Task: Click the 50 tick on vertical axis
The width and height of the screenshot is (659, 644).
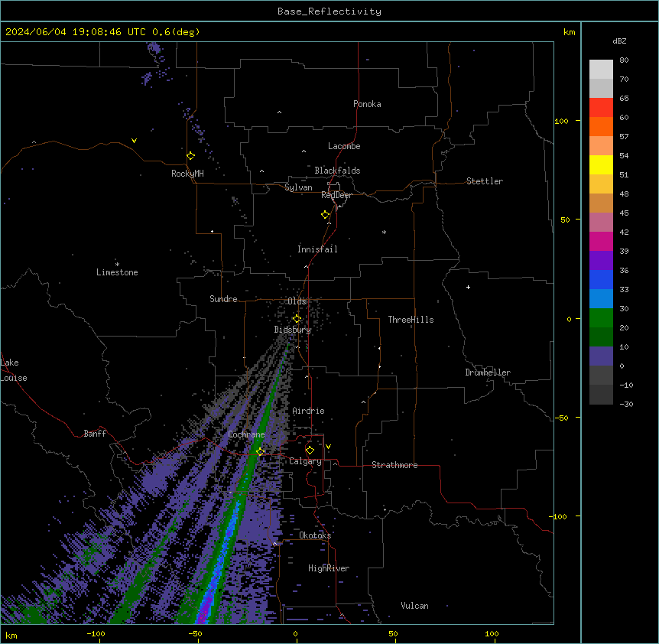Action: click(x=565, y=220)
